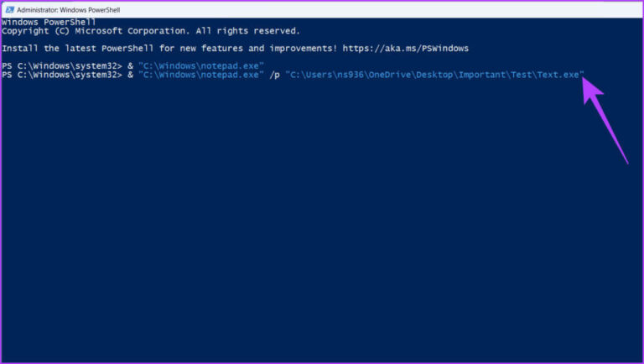The width and height of the screenshot is (644, 364).
Task: Click the ampersand operator on the second command
Action: [130, 75]
